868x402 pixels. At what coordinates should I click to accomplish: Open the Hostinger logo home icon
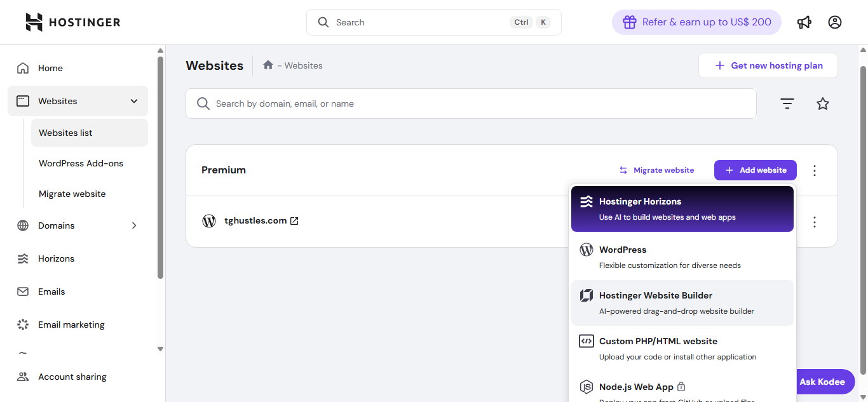33,22
